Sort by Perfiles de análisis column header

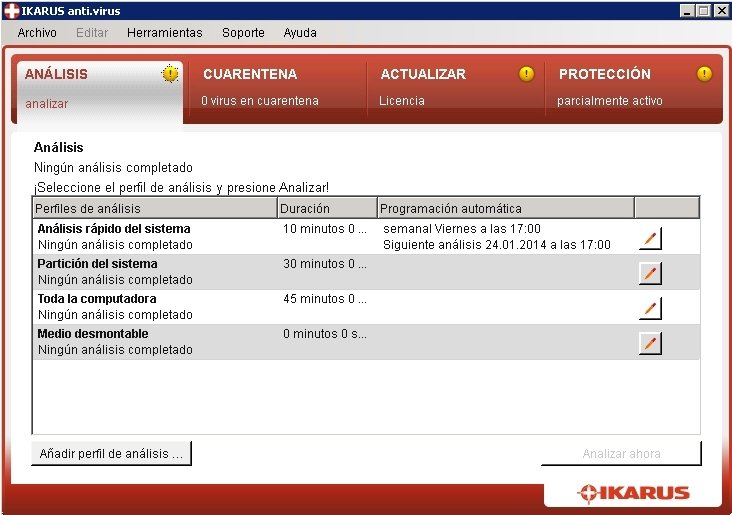pyautogui.click(x=155, y=208)
